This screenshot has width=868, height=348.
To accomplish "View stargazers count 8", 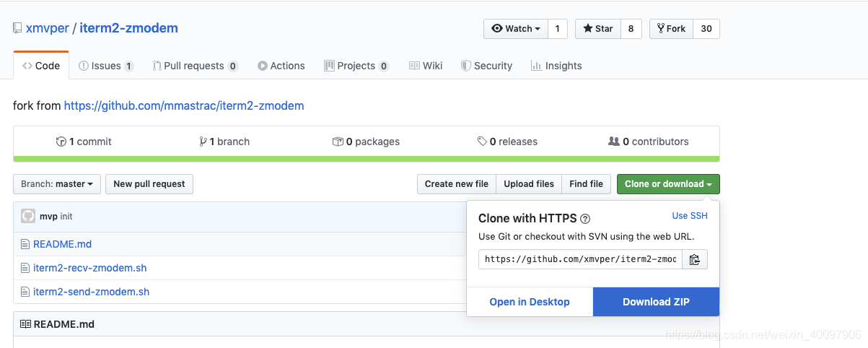I will click(631, 29).
